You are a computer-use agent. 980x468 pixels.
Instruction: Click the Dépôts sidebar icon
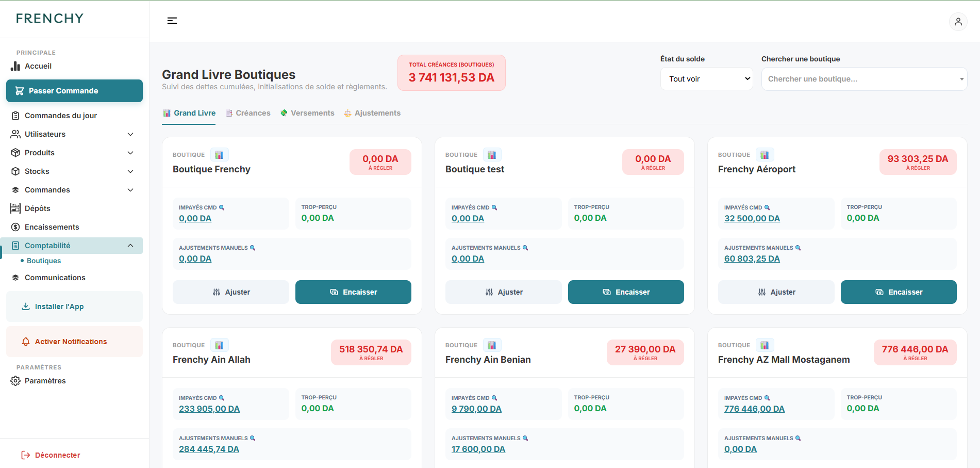coord(15,208)
